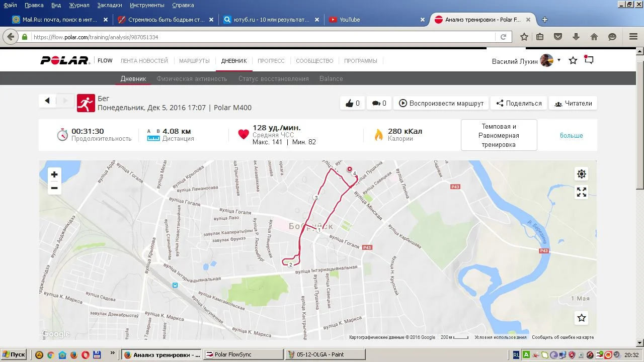Viewport: 644px width, 362px height.
Task: Open the Файл menu
Action: (10, 5)
